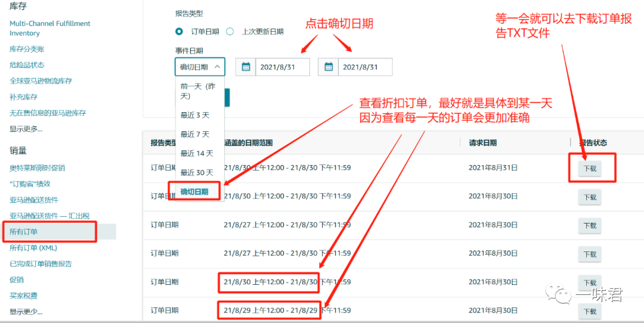Choose 最近 14 天 option
The height and width of the screenshot is (323, 644).
(200, 154)
